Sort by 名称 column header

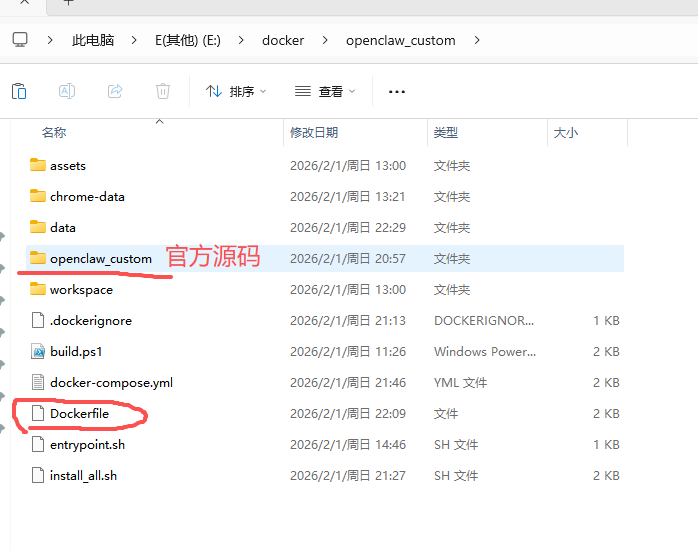pos(54,133)
